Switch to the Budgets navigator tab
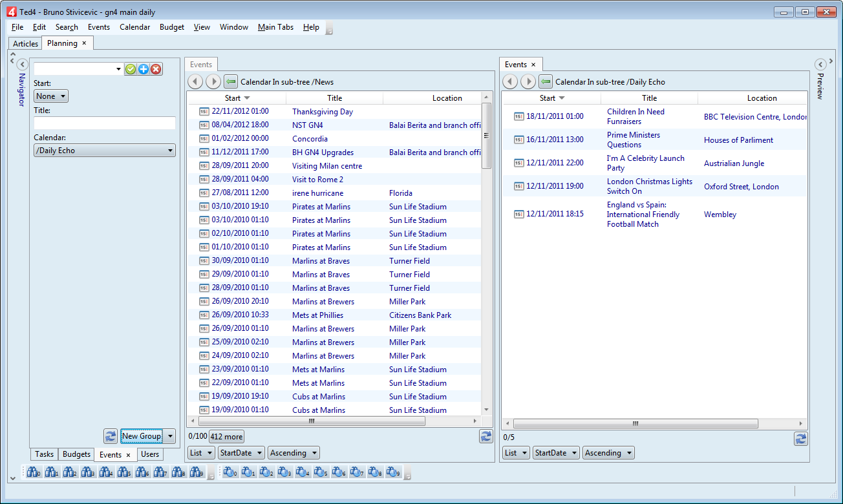Viewport: 843px width, 504px height. (x=76, y=454)
